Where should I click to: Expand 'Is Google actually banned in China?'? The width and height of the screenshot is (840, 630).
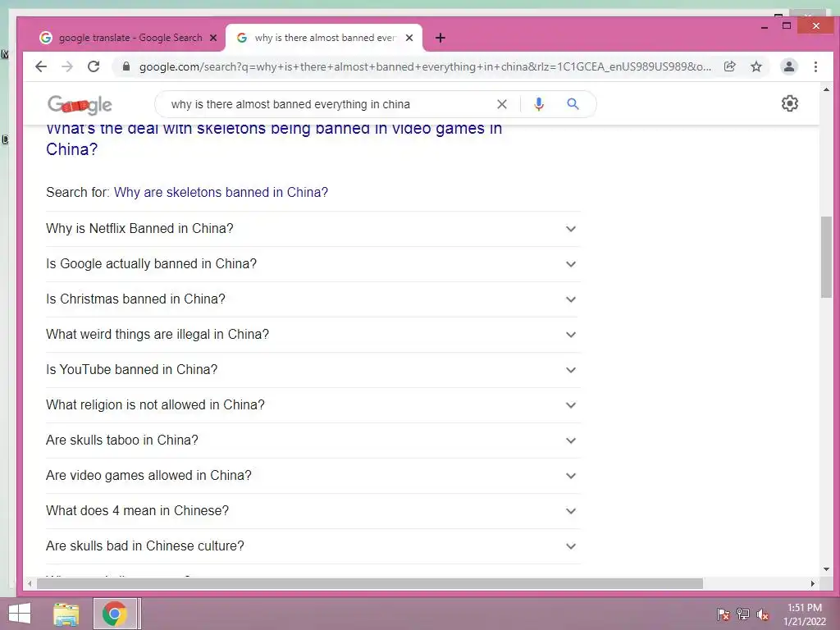pyautogui.click(x=313, y=264)
